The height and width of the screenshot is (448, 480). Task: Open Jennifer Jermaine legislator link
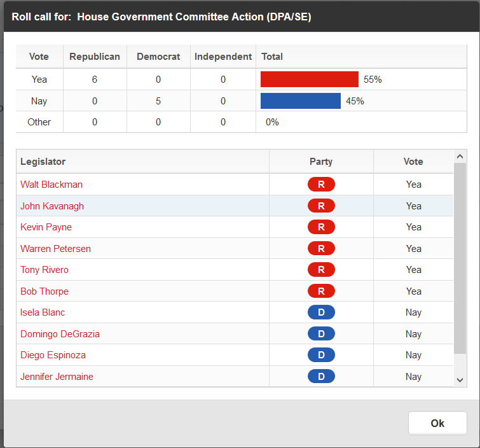tap(57, 376)
